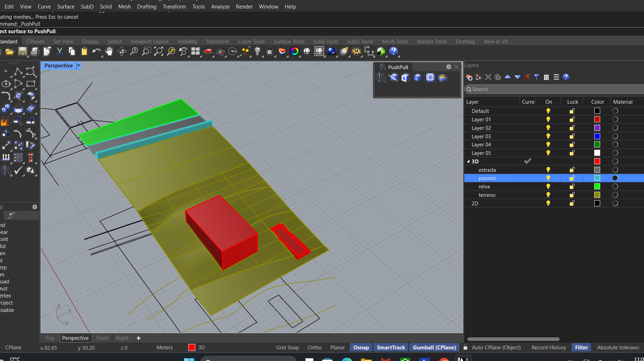
Task: Toggle Ortho mode in status bar
Action: tap(314, 348)
